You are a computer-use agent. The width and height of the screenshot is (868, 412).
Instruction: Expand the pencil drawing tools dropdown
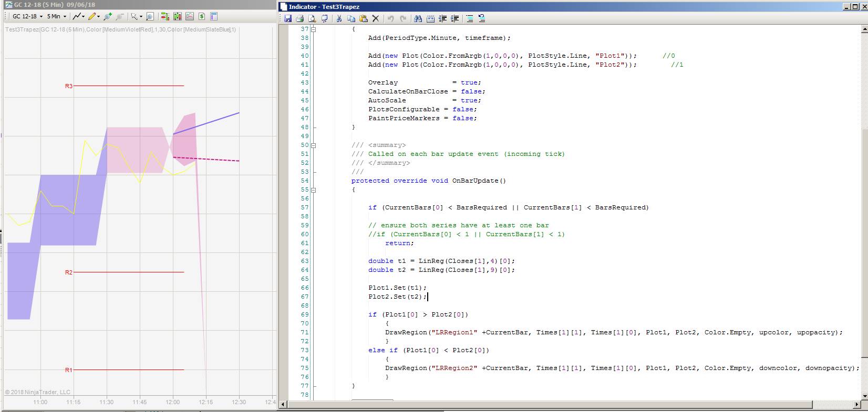point(98,16)
